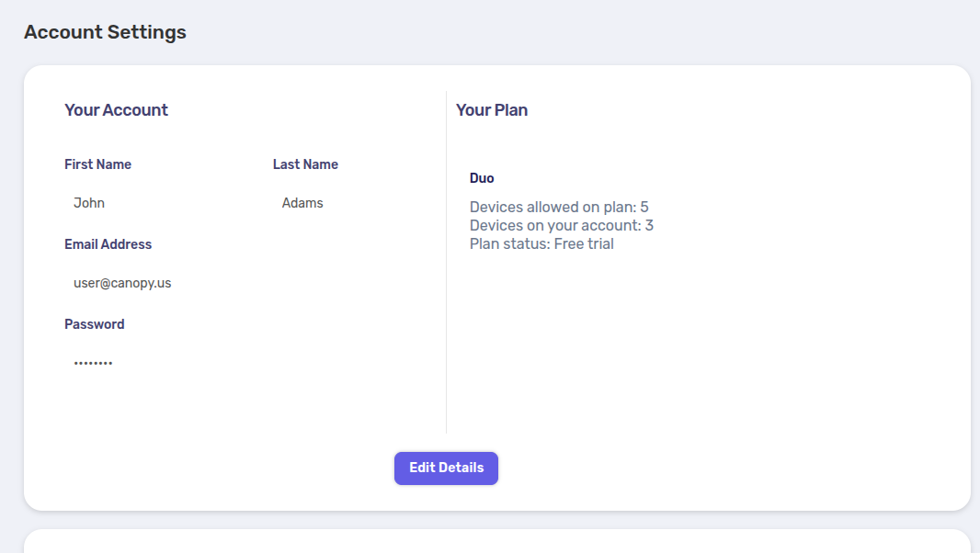Click the Plan status Free trial text
The image size is (980, 553).
click(x=541, y=243)
